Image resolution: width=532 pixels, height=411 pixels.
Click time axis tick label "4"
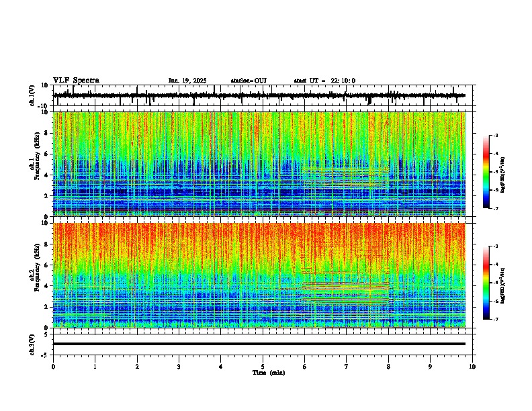point(221,367)
